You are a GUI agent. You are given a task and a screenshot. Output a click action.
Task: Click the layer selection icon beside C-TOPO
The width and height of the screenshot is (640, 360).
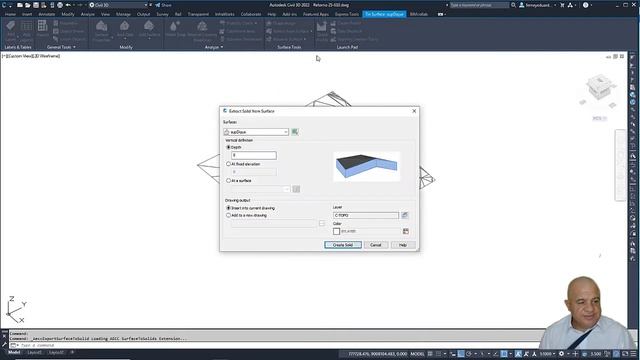coord(404,215)
